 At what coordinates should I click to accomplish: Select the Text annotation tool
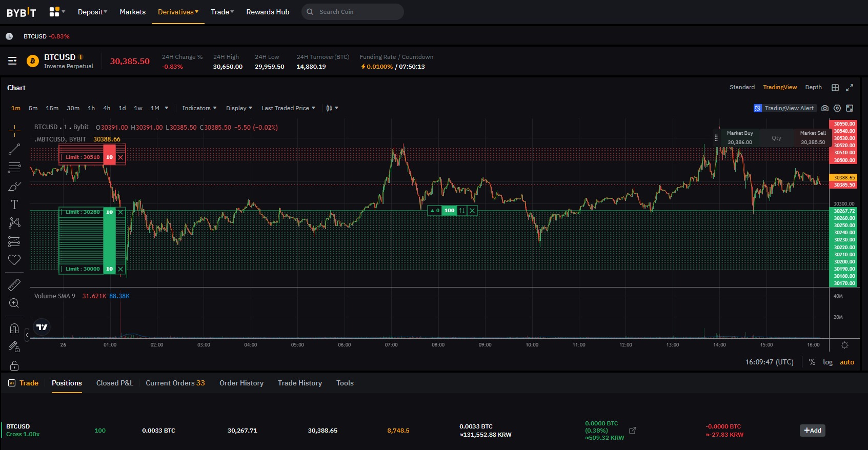(x=14, y=204)
